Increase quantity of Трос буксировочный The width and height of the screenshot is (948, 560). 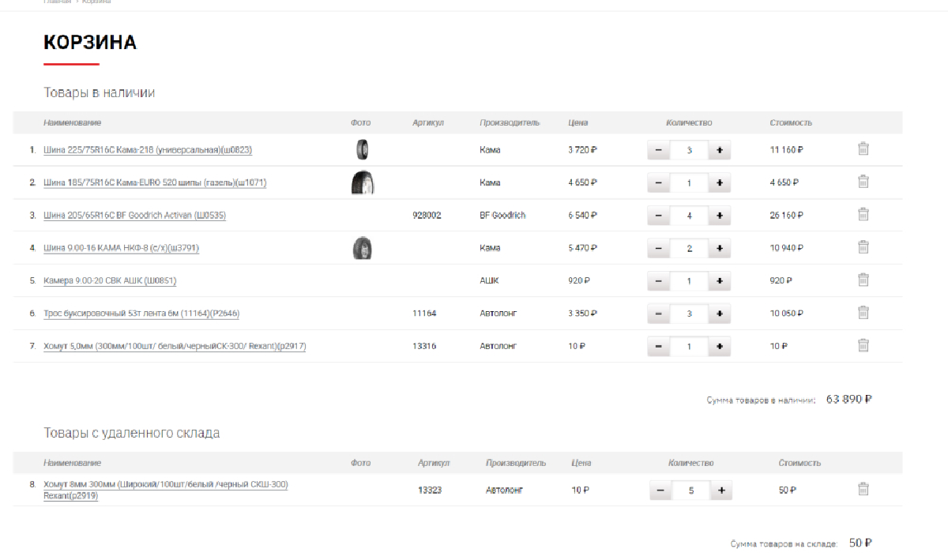pos(719,314)
